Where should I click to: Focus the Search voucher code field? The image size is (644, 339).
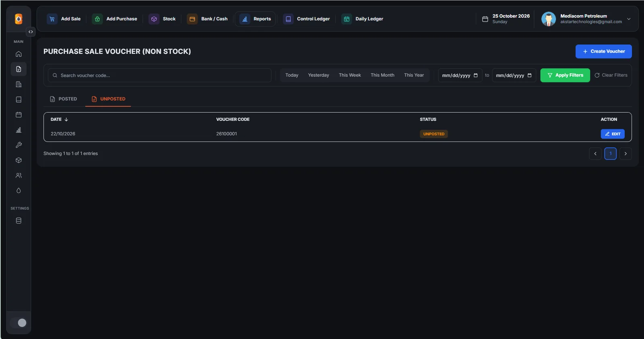tap(159, 75)
